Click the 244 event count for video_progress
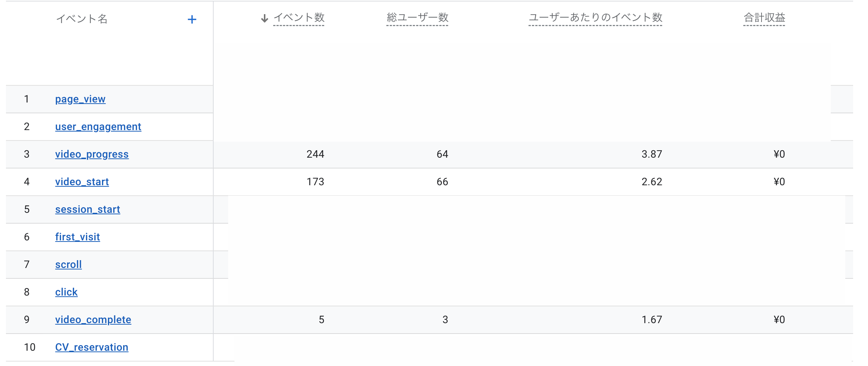This screenshot has height=366, width=868. 315,154
